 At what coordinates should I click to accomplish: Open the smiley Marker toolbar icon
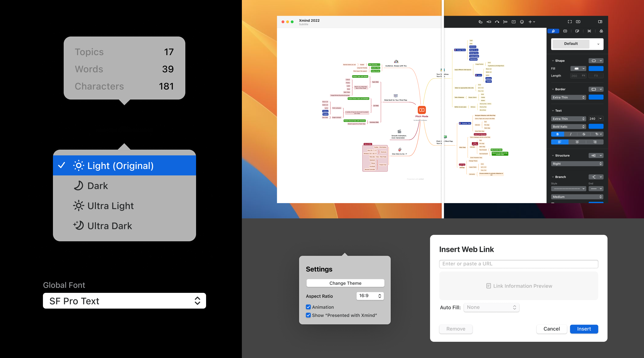522,22
